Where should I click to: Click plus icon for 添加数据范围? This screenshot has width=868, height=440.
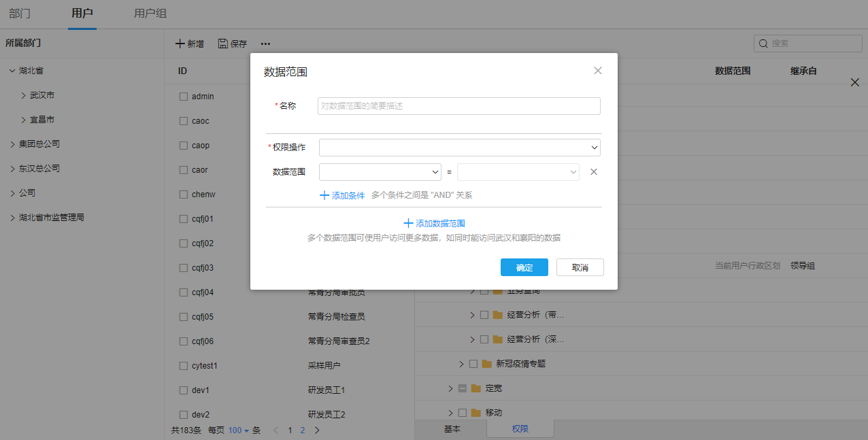pyautogui.click(x=408, y=223)
